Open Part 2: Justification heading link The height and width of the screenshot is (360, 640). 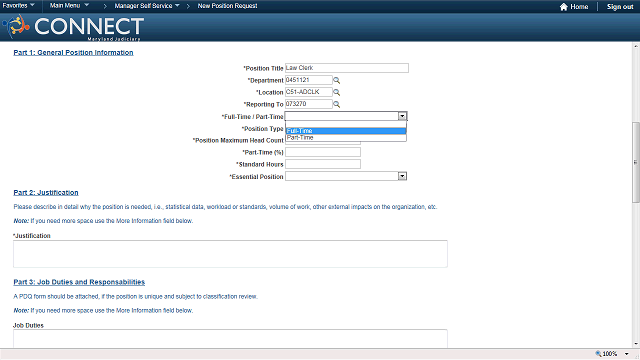pyautogui.click(x=46, y=193)
